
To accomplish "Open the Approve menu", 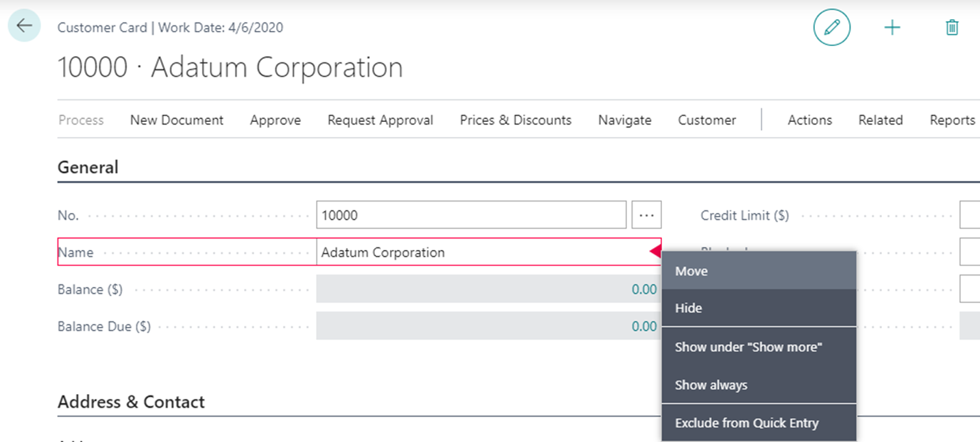I will (275, 120).
